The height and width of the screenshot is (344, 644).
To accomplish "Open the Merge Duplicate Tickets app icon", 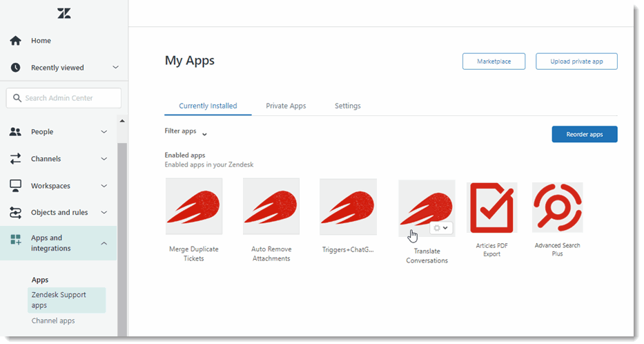I will click(194, 207).
